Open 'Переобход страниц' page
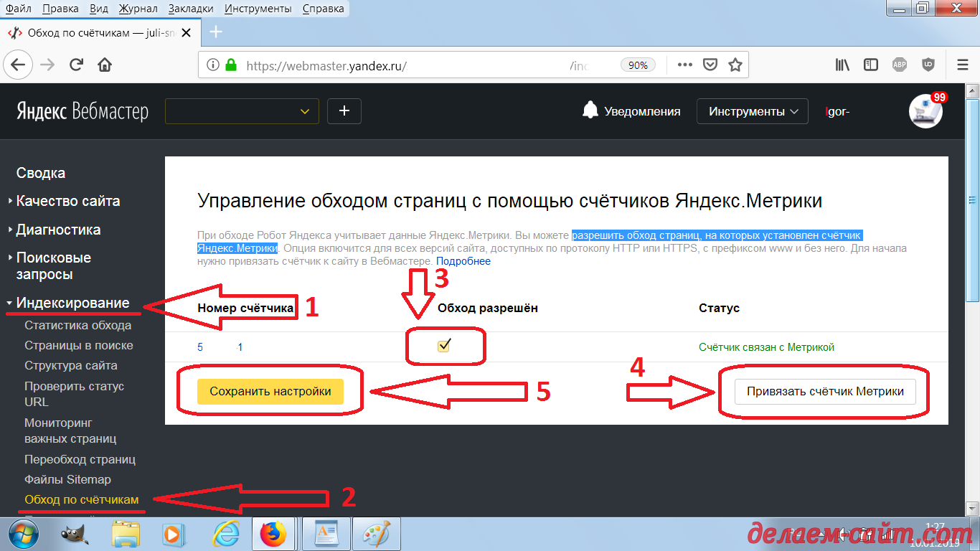 [x=80, y=459]
